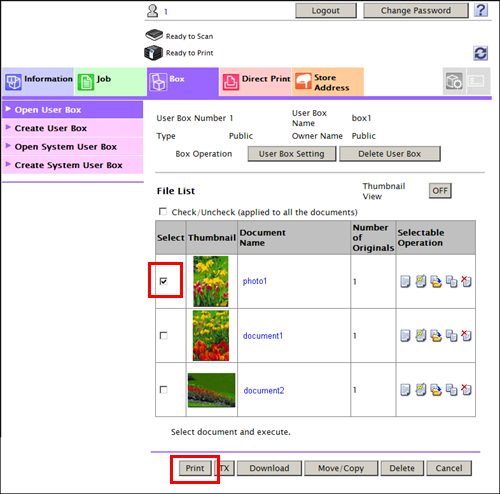Toggle Check/Uncheck all documents checkbox
The width and height of the screenshot is (500, 494).
tap(163, 212)
